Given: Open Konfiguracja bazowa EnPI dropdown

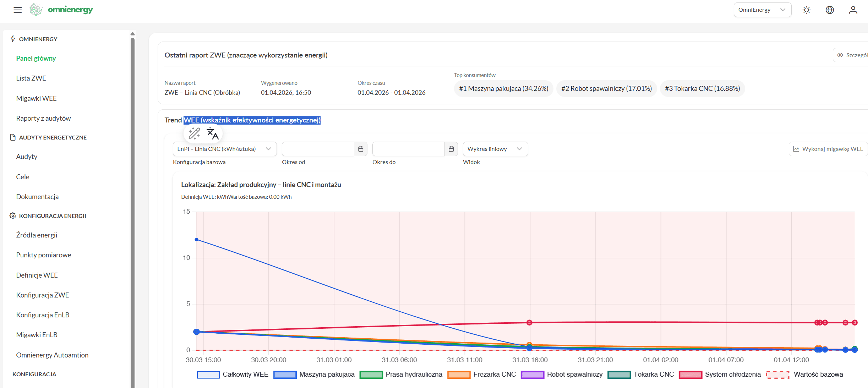Looking at the screenshot, I should (224, 149).
